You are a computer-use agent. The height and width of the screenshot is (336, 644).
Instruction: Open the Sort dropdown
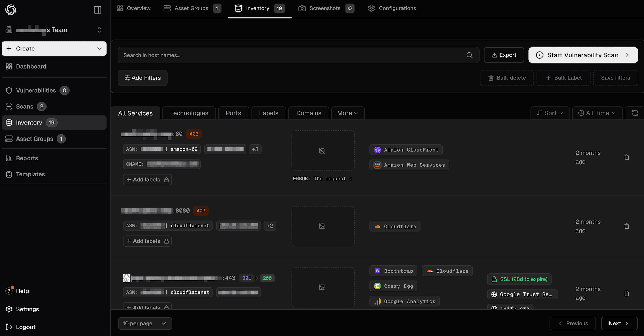(550, 113)
